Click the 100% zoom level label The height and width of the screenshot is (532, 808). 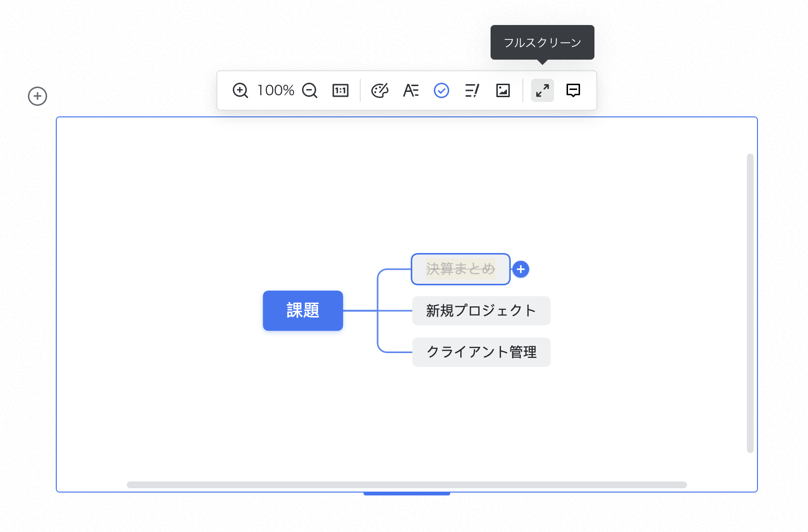tap(275, 90)
